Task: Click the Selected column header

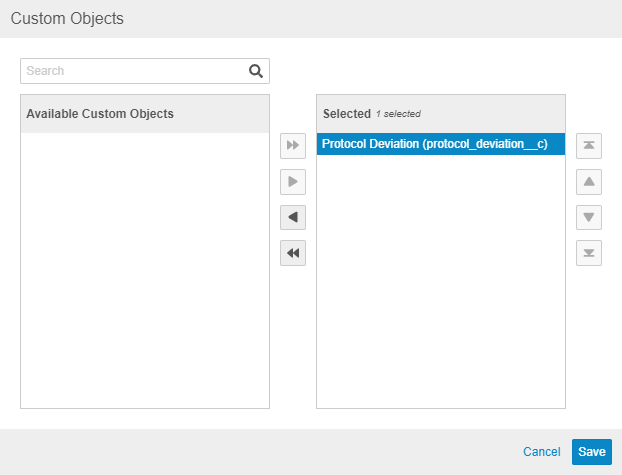Action: pyautogui.click(x=346, y=114)
